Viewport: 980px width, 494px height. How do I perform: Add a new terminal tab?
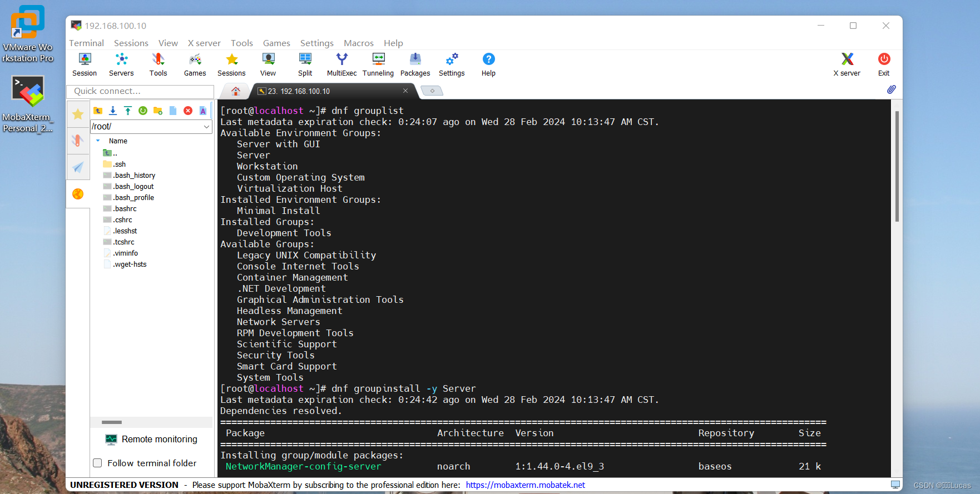pos(432,91)
